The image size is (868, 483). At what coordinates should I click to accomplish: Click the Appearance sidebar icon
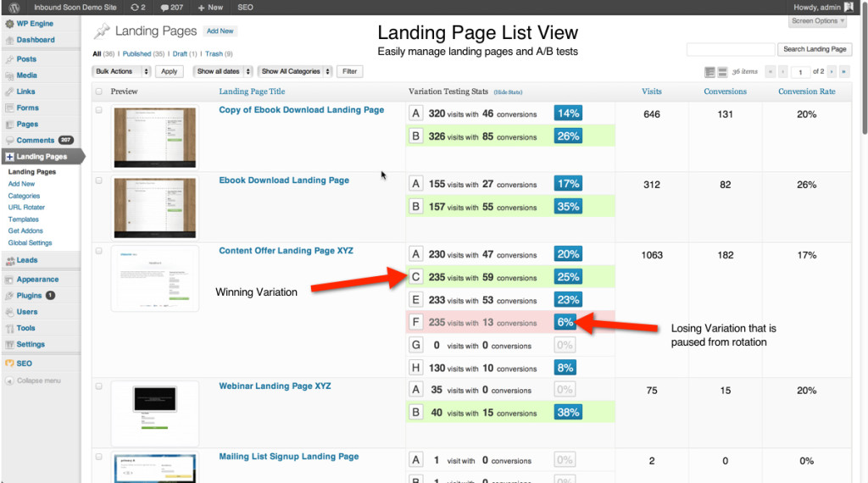[9, 280]
